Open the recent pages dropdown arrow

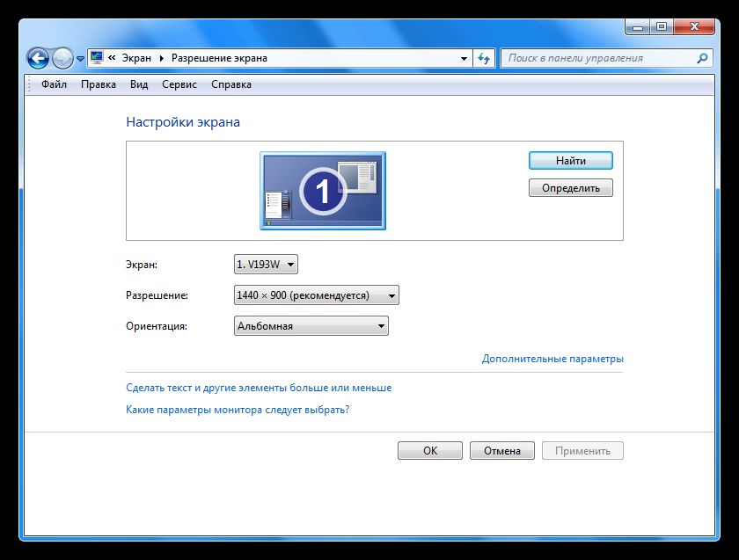pos(80,59)
